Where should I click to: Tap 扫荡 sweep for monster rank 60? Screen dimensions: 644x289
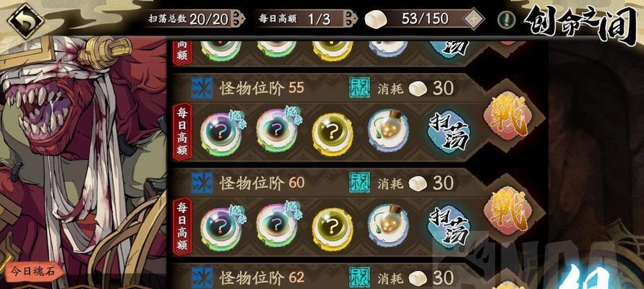(449, 225)
